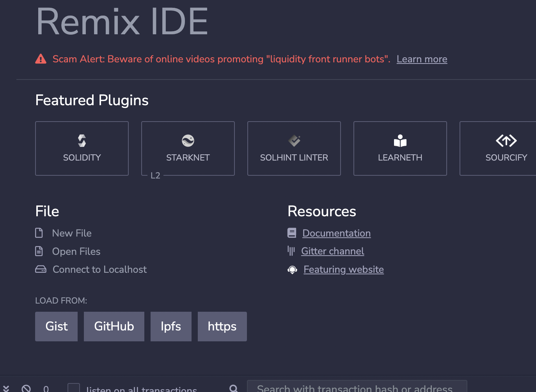Click the Resources heading
The height and width of the screenshot is (392, 536).
[322, 211]
